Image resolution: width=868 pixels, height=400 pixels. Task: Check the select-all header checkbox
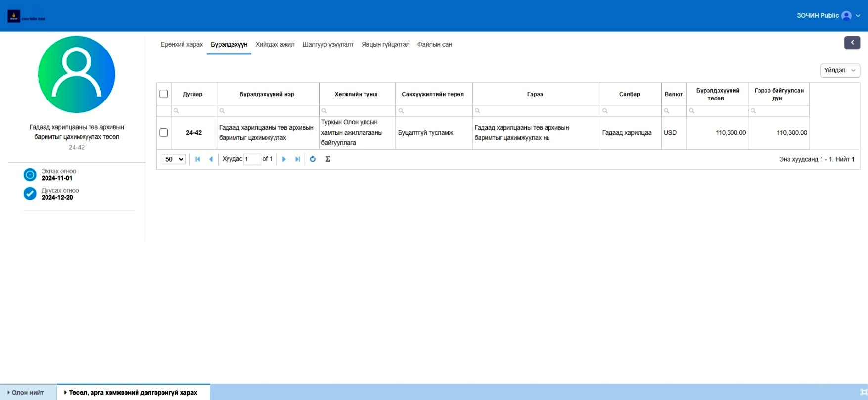[164, 94]
